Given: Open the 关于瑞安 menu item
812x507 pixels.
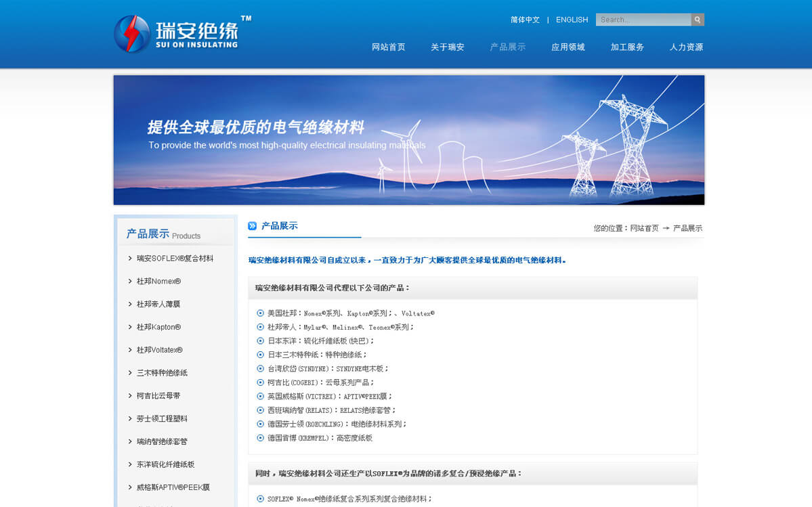Looking at the screenshot, I should tap(447, 47).
